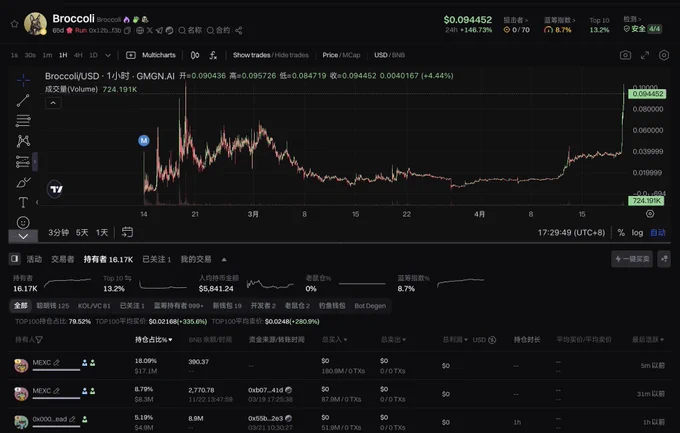Search by contract (合约)
The width and height of the screenshot is (680, 433).
tap(218, 30)
